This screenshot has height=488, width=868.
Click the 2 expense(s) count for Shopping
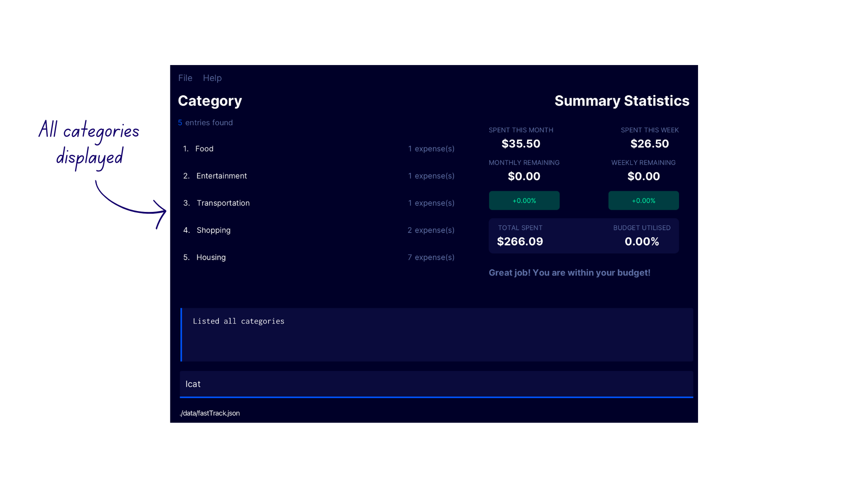(x=431, y=230)
